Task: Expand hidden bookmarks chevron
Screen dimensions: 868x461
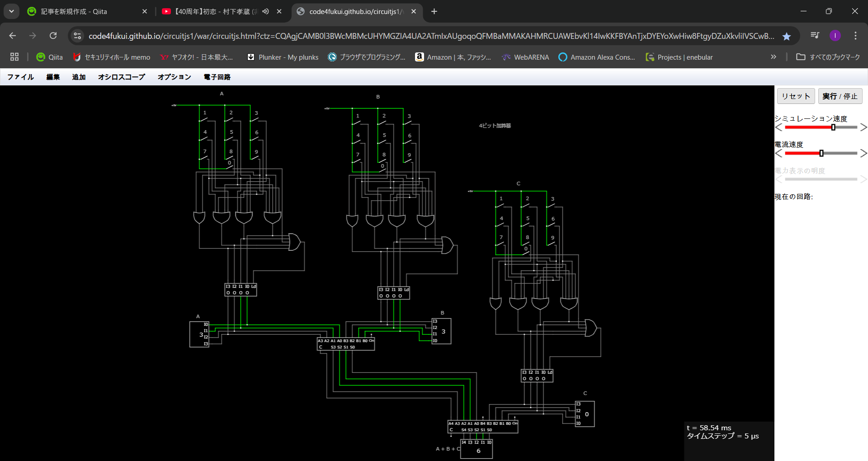Action: point(774,57)
